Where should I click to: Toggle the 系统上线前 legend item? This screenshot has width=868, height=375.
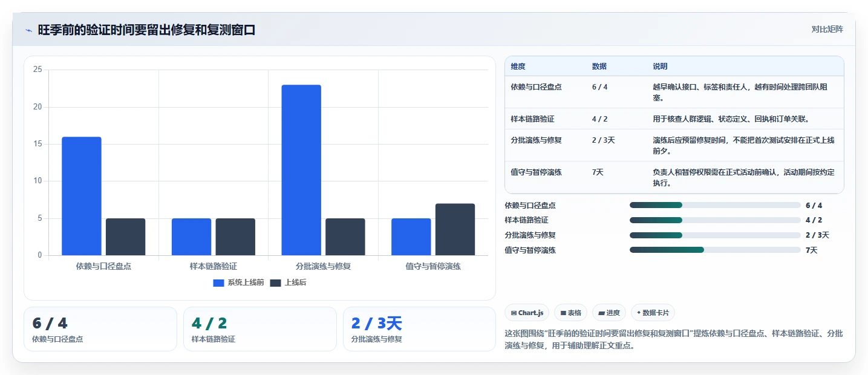[x=238, y=282]
